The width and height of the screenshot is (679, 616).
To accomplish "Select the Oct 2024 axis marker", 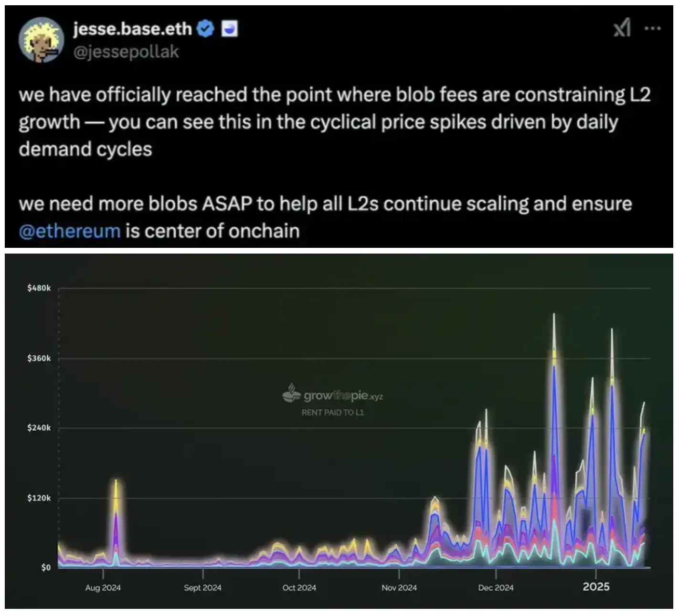I will (x=299, y=587).
